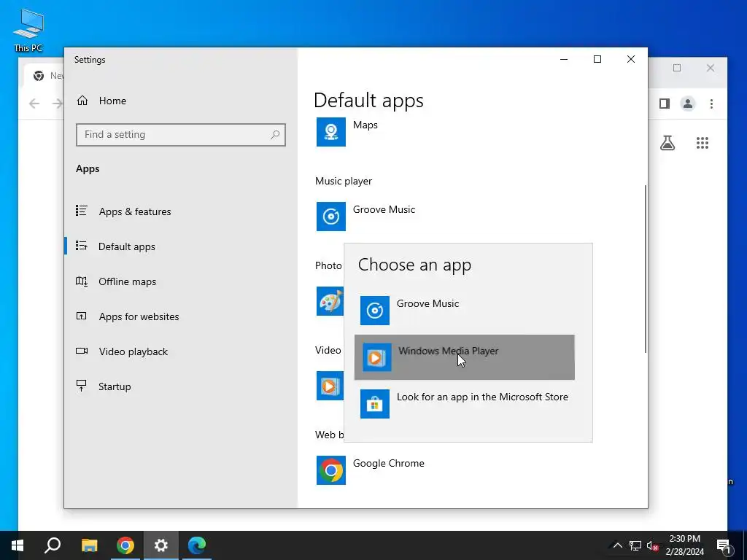Screen dimensions: 747x560
Task: Choose Groove Music in the app popup
Action: [465, 311]
